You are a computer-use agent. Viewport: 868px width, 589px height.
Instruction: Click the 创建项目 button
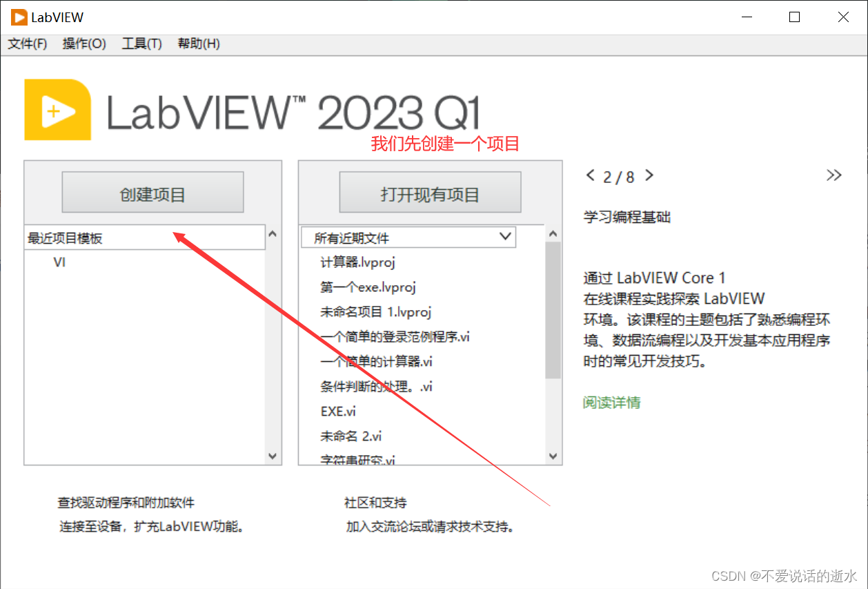pyautogui.click(x=152, y=192)
